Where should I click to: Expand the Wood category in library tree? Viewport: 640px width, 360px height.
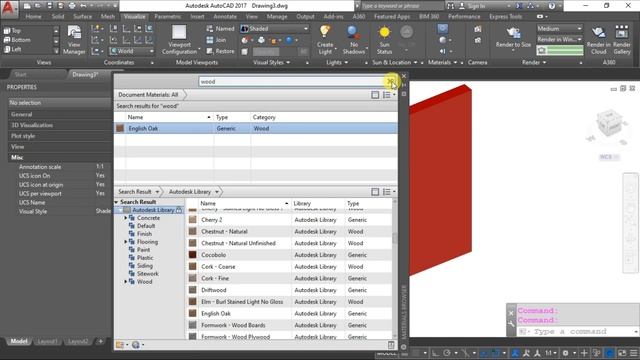point(126,282)
